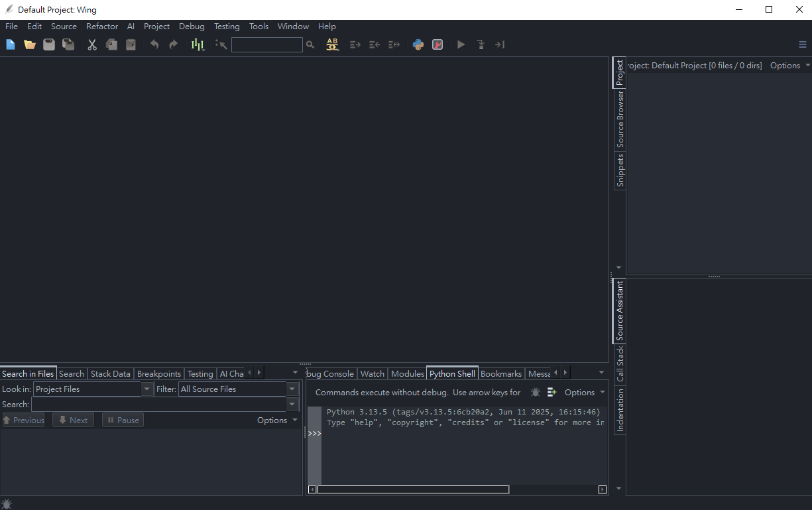Click the bug icon in Python Shell
The height and width of the screenshot is (510, 812).
[x=536, y=393]
